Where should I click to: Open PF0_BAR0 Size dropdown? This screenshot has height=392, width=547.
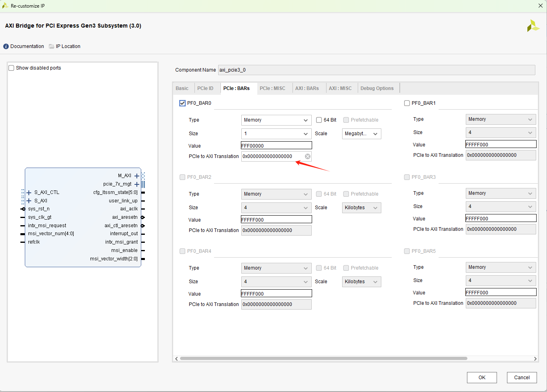pos(276,134)
